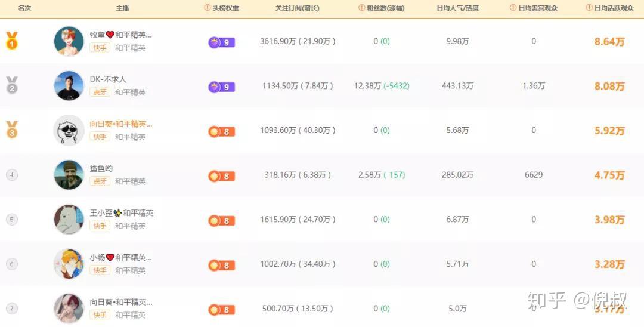The height and width of the screenshot is (327, 644).
Task: Open streamer 王小歪 和平精英 profile link
Action: [x=122, y=213]
